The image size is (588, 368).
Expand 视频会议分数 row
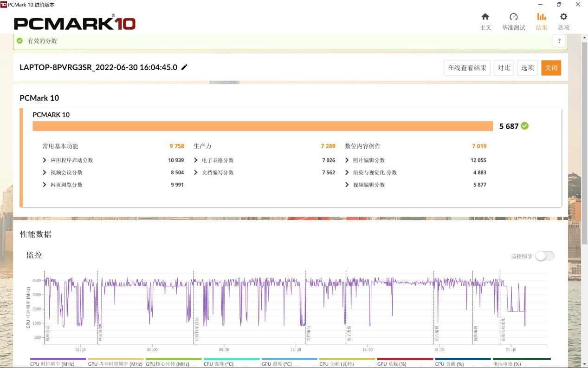click(45, 172)
